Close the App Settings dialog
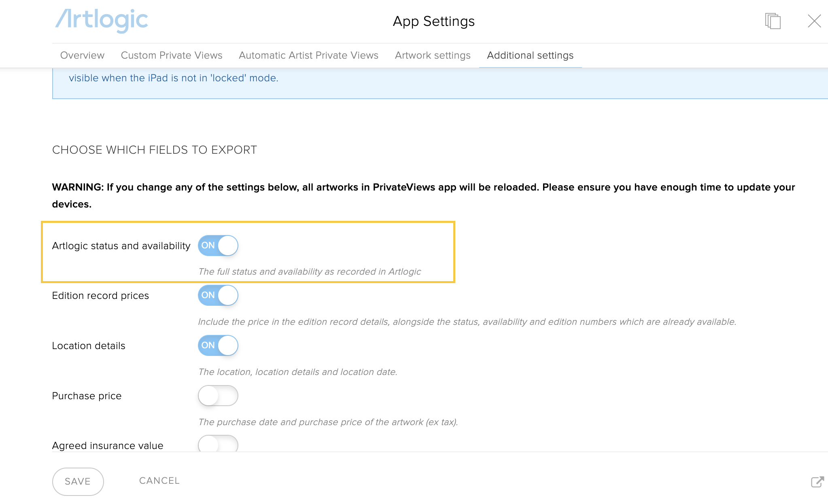The height and width of the screenshot is (504, 828). (x=814, y=21)
